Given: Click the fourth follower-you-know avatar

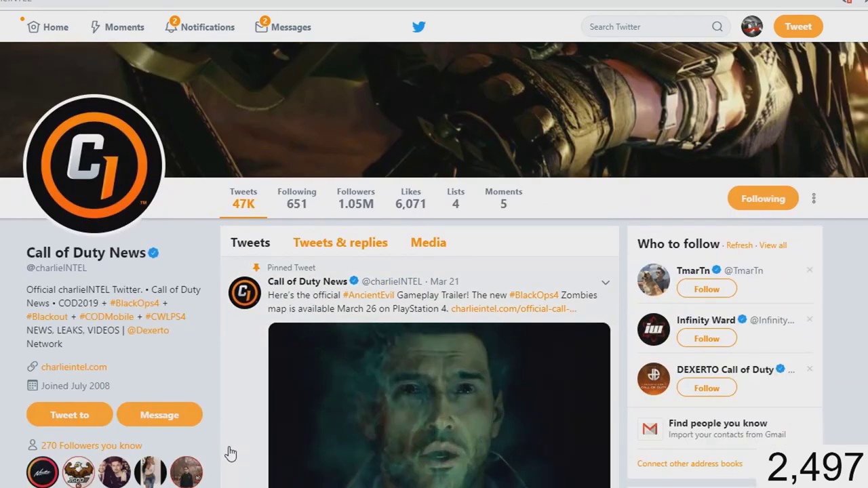Looking at the screenshot, I should 151,472.
